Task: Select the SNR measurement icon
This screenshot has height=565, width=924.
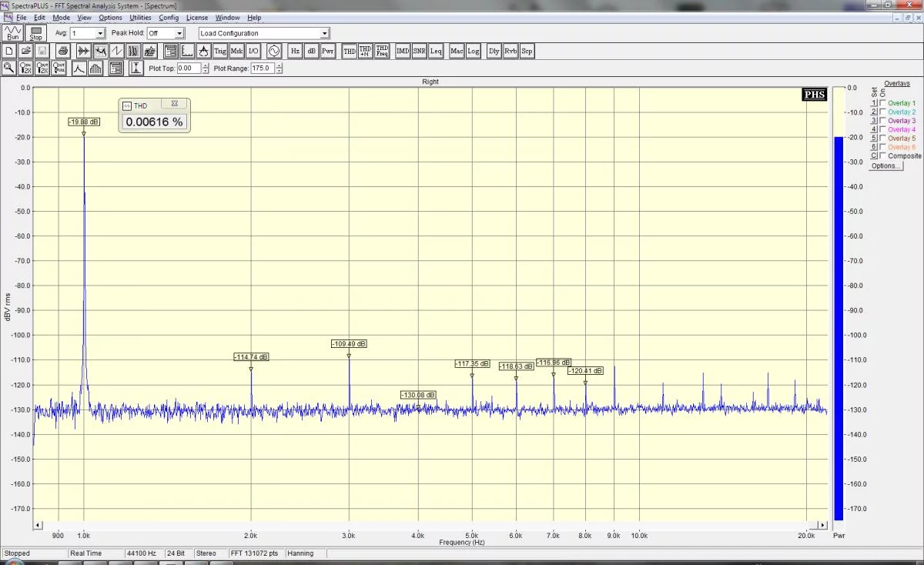Action: click(x=419, y=51)
